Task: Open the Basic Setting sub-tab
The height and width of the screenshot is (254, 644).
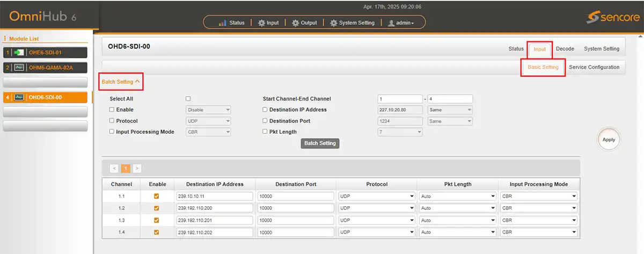Action: pos(543,67)
